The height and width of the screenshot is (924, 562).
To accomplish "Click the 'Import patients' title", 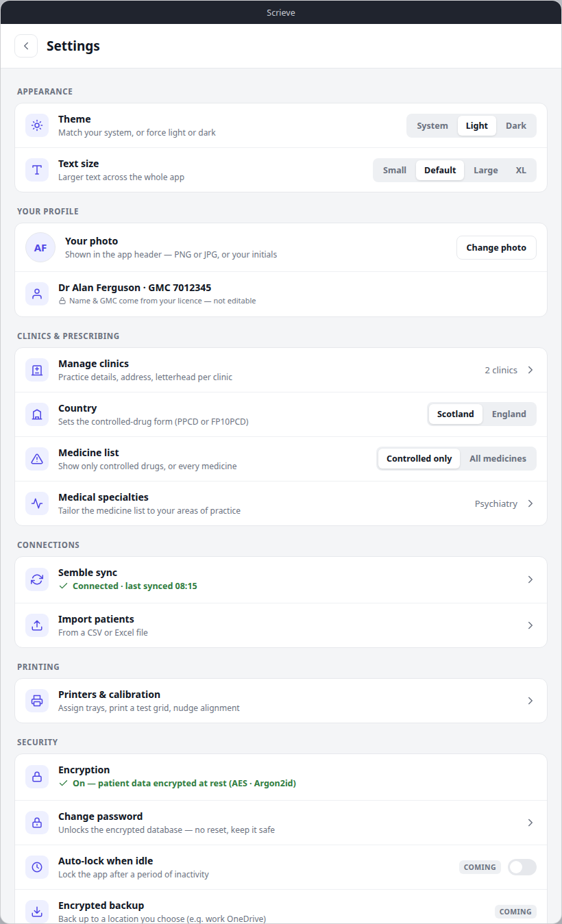I will point(96,619).
